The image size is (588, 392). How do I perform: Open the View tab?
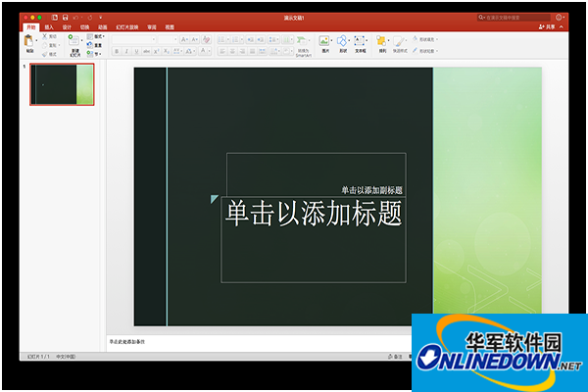170,27
